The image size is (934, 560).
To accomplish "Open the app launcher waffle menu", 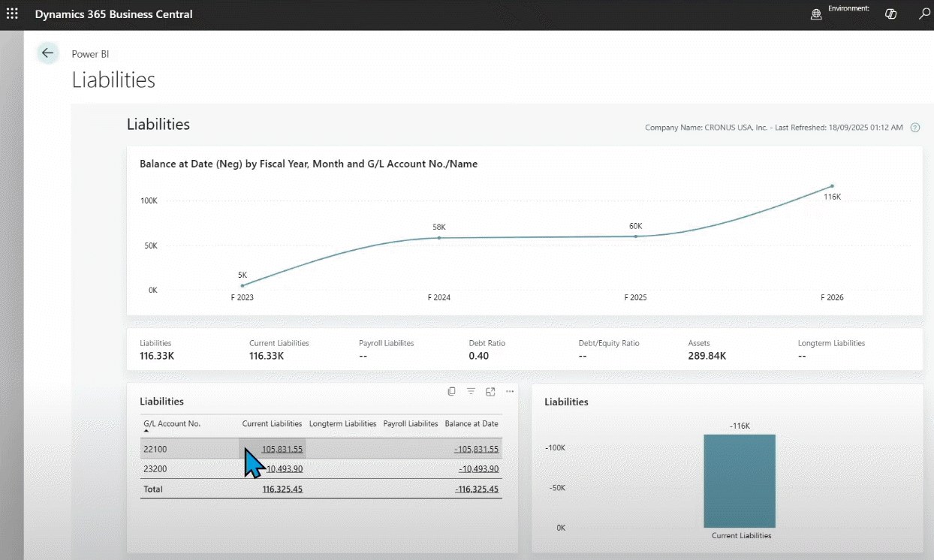I will 12,14.
